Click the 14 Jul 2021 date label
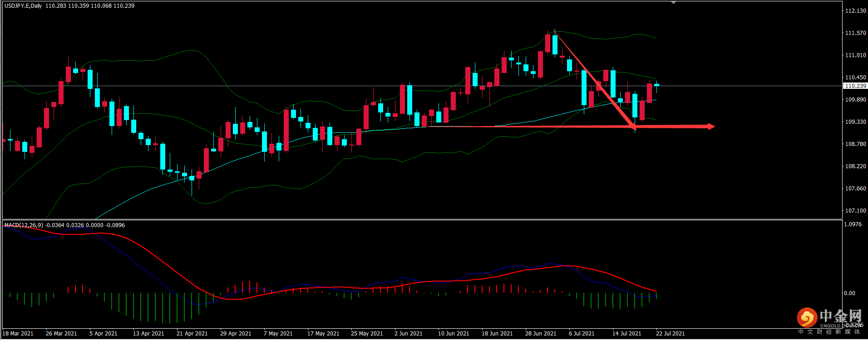The height and width of the screenshot is (340, 868). pos(627,334)
